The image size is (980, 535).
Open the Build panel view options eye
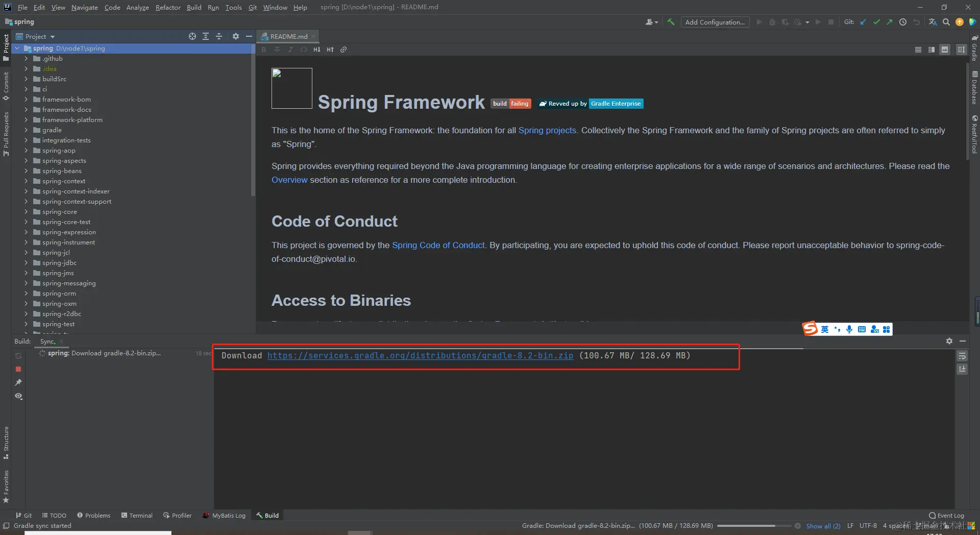[18, 396]
